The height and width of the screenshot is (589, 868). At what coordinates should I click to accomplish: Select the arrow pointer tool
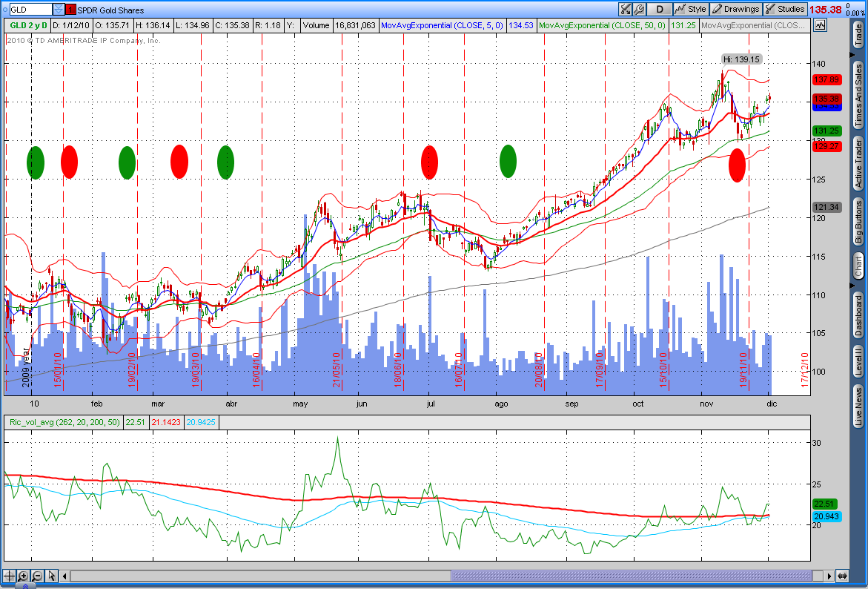point(52,576)
